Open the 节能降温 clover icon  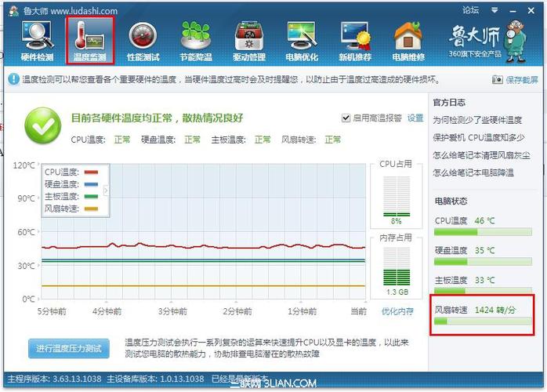click(x=196, y=41)
